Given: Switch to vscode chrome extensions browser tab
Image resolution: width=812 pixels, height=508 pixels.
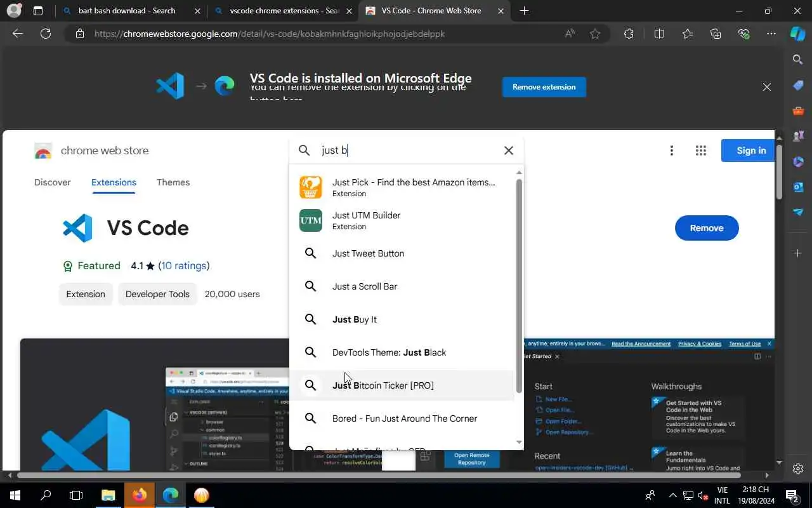Looking at the screenshot, I should click(x=284, y=11).
